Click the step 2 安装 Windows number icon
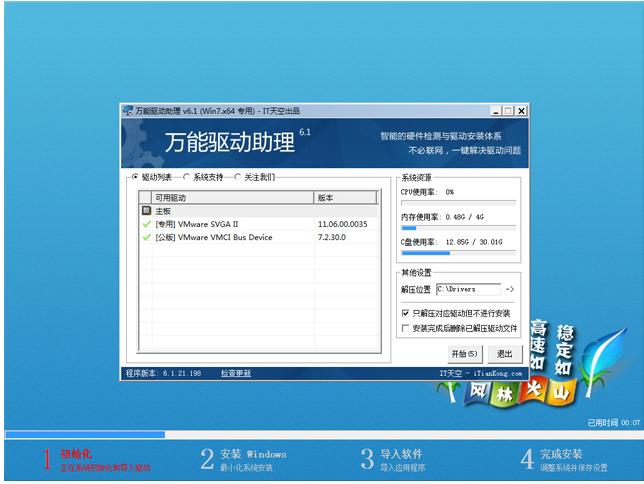This screenshot has width=644, height=484. coord(207,459)
